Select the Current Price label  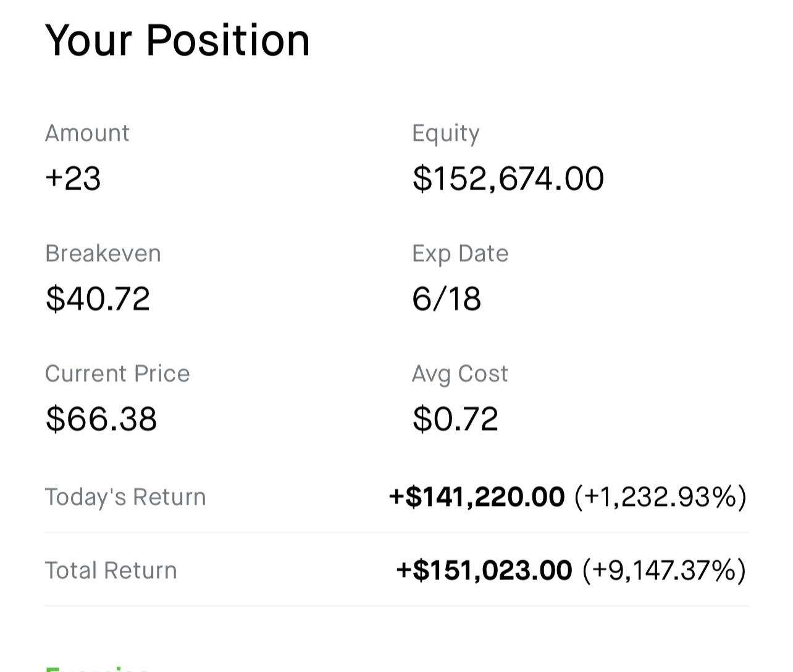tap(117, 374)
